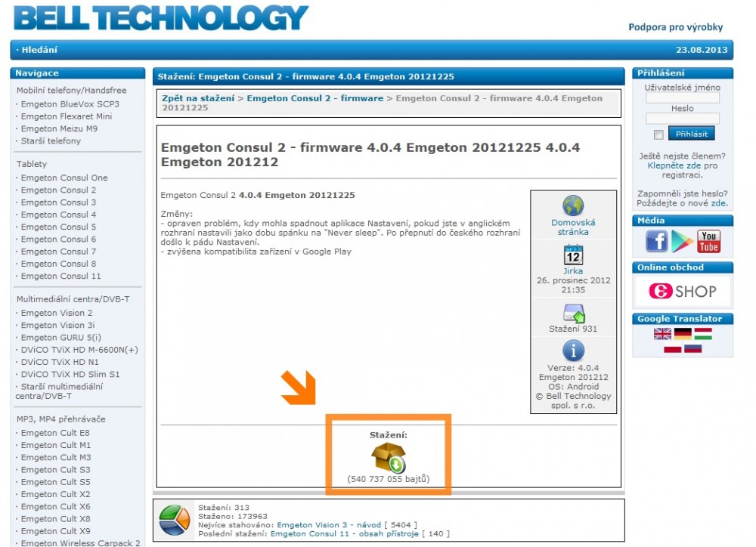Select the Russian flag translator
Image resolution: width=756 pixels, height=547 pixels.
pyautogui.click(x=692, y=348)
